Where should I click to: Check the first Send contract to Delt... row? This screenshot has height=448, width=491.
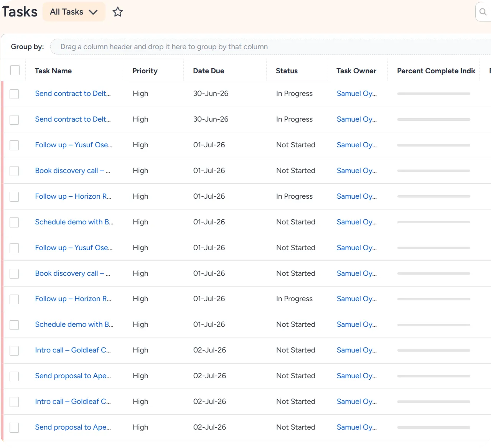(x=14, y=94)
